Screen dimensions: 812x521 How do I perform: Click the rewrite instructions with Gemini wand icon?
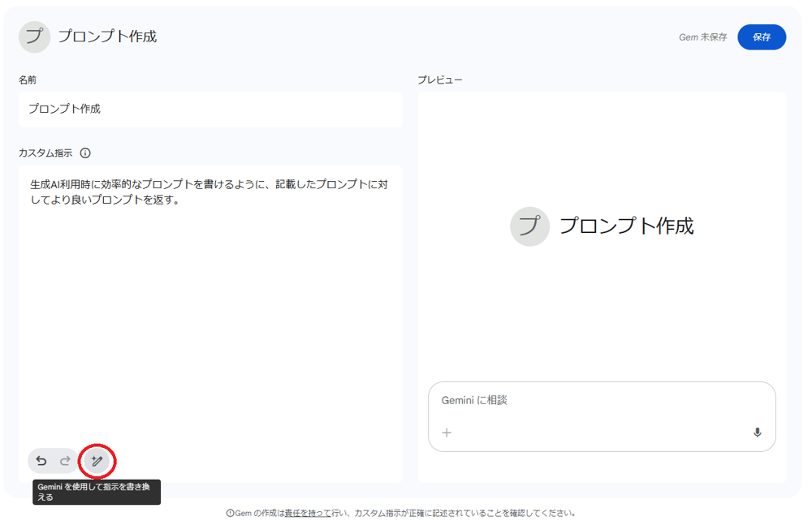pyautogui.click(x=97, y=460)
